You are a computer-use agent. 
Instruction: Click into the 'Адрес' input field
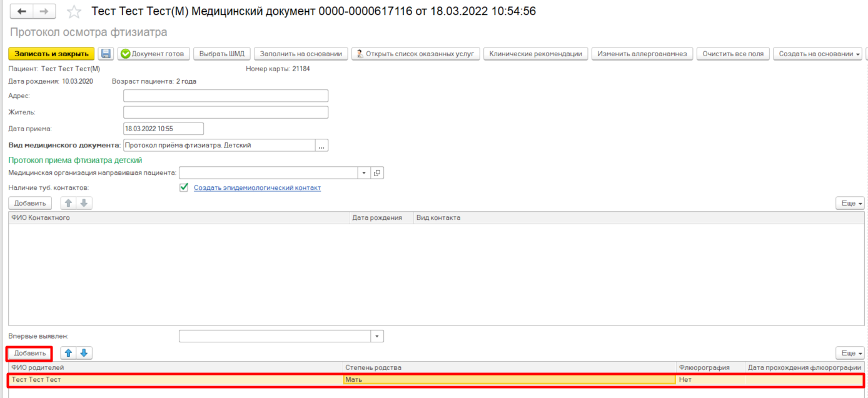click(226, 96)
